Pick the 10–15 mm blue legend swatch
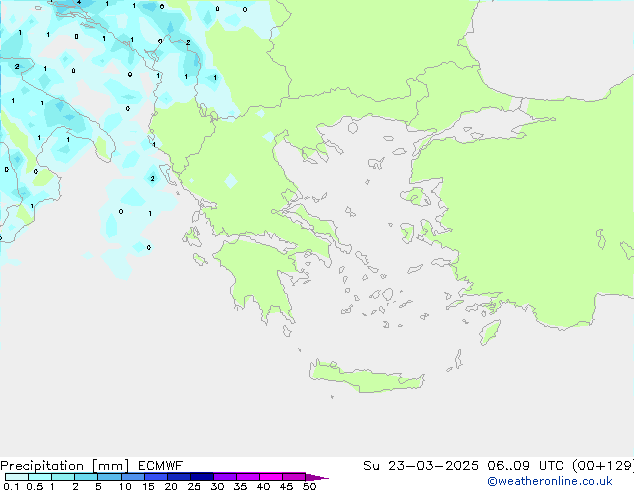Image resolution: width=634 pixels, height=490 pixels. (133, 477)
